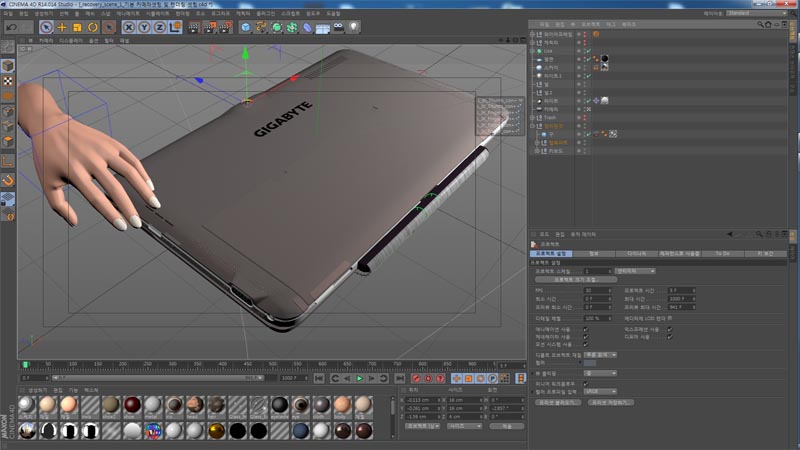Open the To Do tab
800x450 pixels.
click(722, 253)
